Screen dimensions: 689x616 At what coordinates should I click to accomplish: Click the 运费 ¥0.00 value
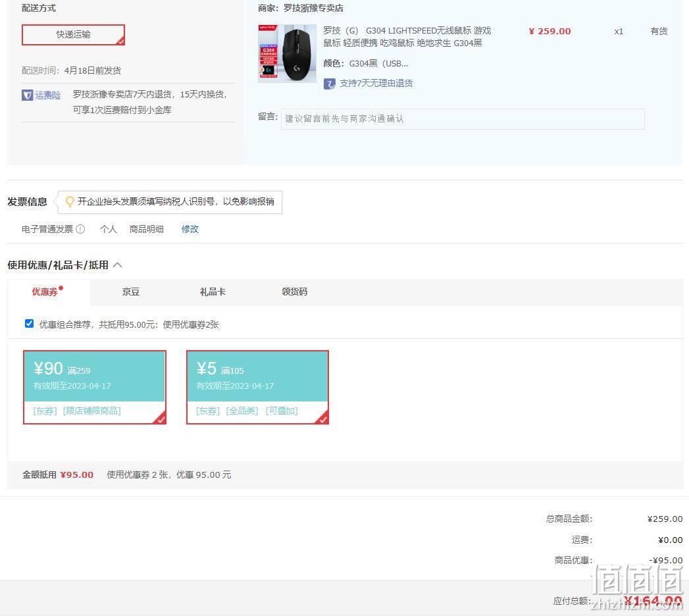[671, 540]
